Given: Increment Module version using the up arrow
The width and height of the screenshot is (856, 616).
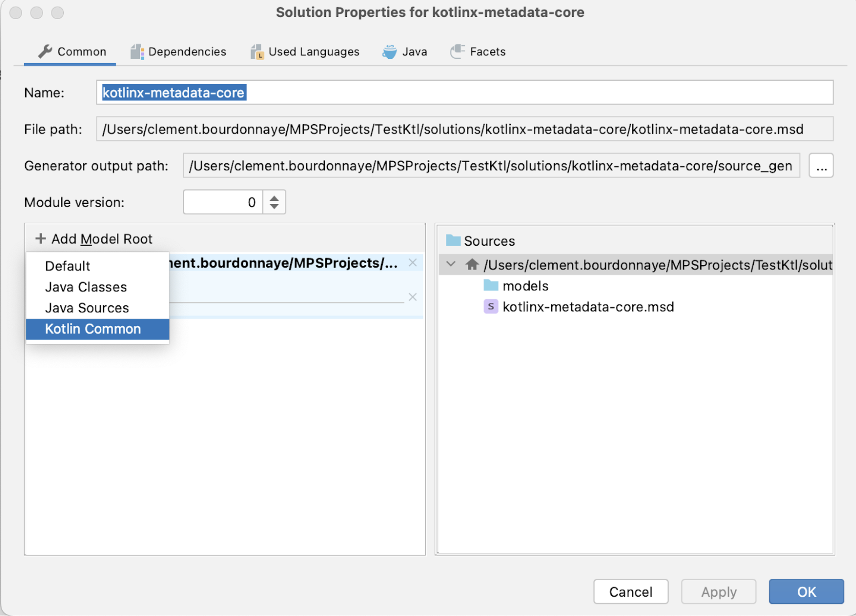Looking at the screenshot, I should click(274, 197).
